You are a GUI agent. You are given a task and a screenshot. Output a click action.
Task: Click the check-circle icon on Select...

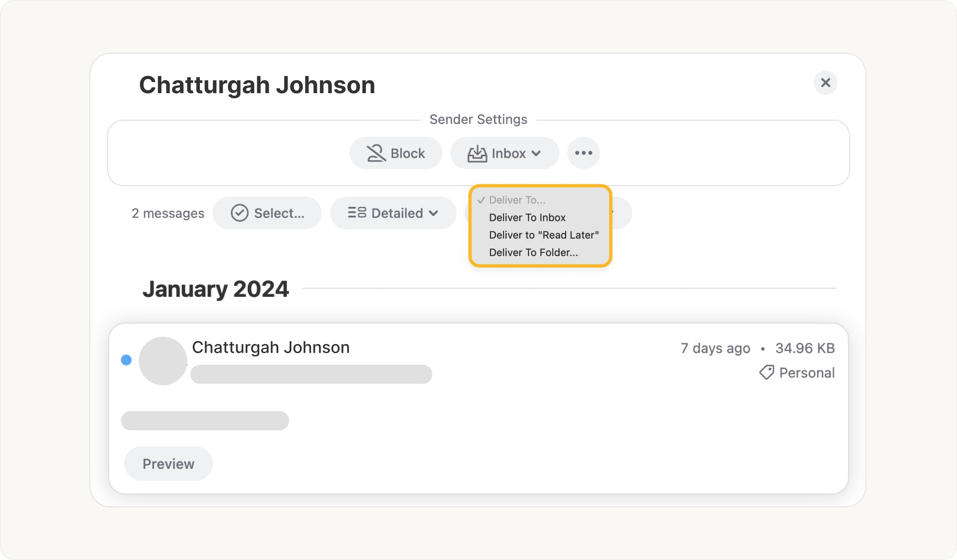pos(240,213)
